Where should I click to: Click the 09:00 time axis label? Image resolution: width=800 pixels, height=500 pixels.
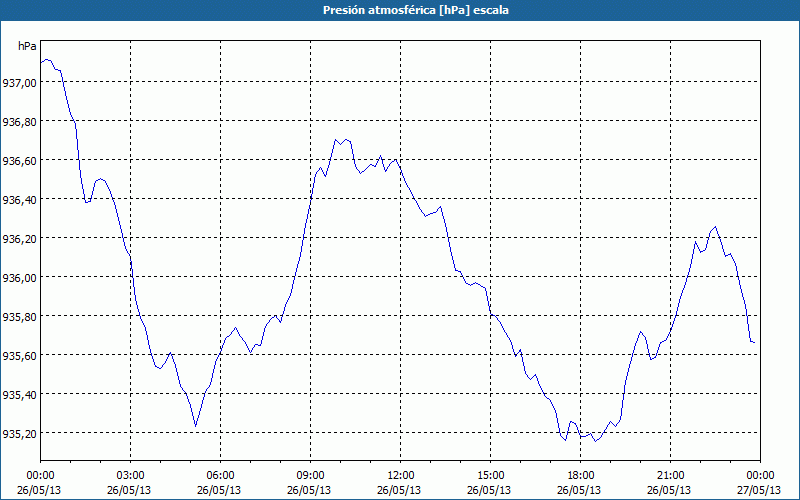point(310,476)
